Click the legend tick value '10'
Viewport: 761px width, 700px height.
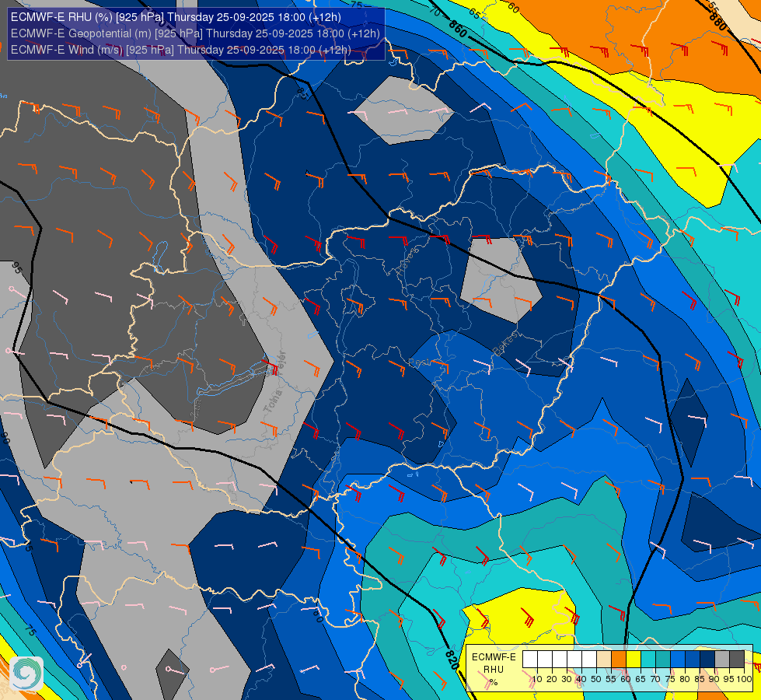537,679
